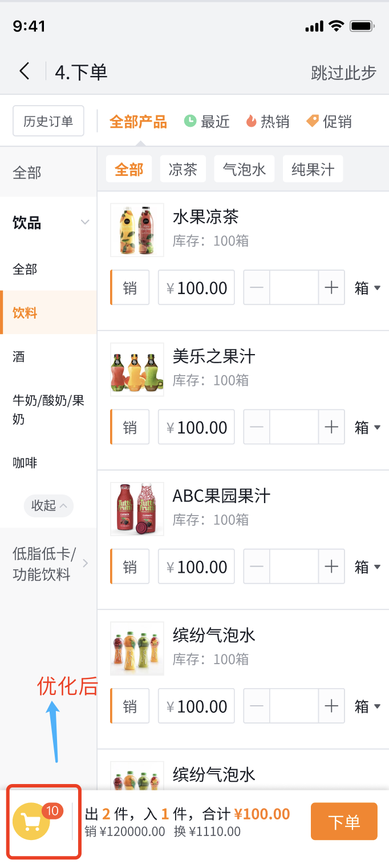Open the 箱 unit dropdown for 水果凉茶

pyautogui.click(x=368, y=287)
